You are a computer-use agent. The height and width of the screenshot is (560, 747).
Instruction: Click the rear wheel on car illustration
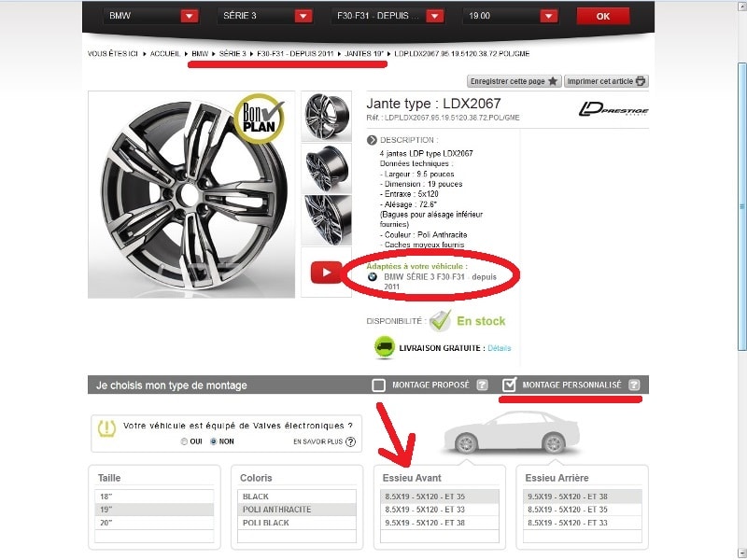pyautogui.click(x=554, y=443)
